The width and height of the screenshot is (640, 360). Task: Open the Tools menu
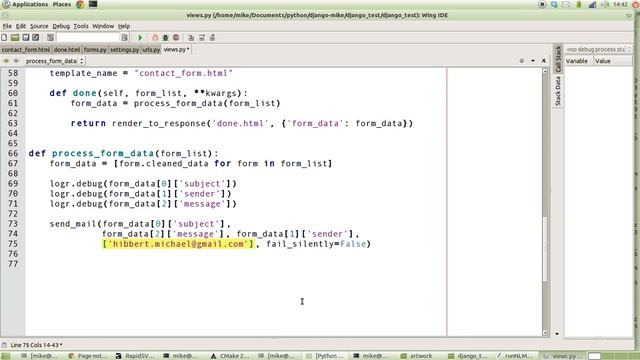[x=81, y=26]
